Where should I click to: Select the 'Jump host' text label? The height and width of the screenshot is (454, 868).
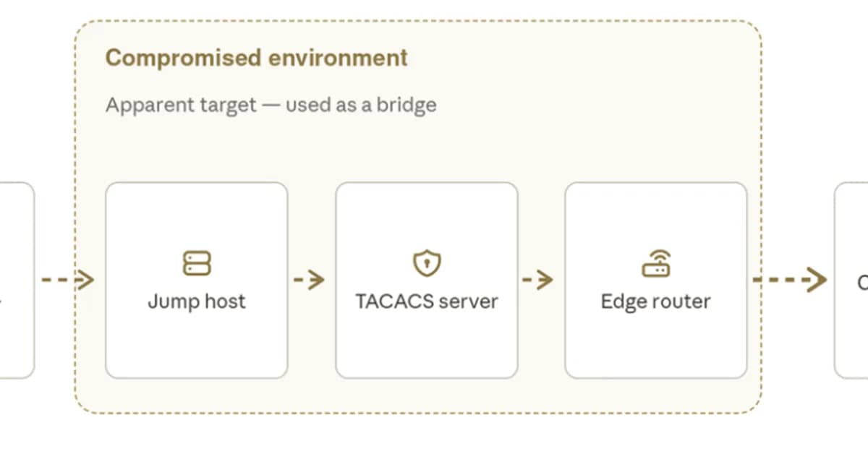coord(197,301)
